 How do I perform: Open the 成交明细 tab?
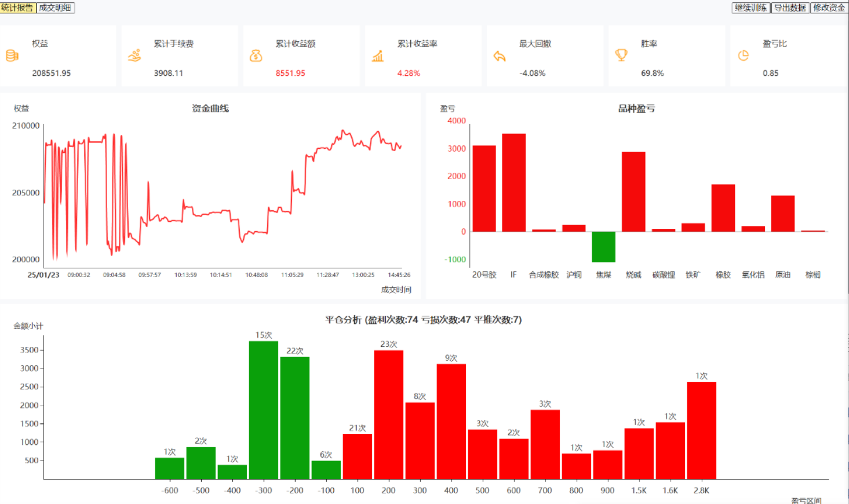pos(56,8)
